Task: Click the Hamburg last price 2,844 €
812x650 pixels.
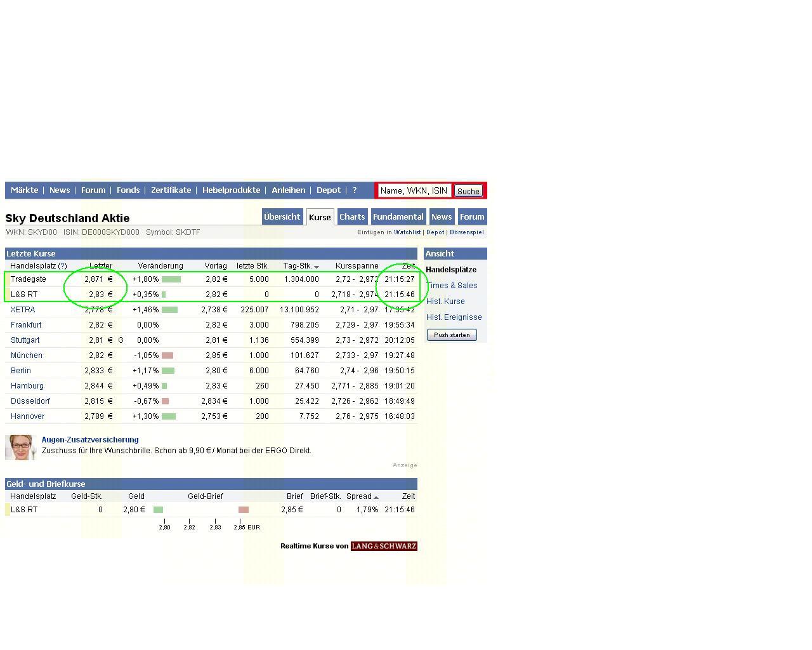Action: 98,386
